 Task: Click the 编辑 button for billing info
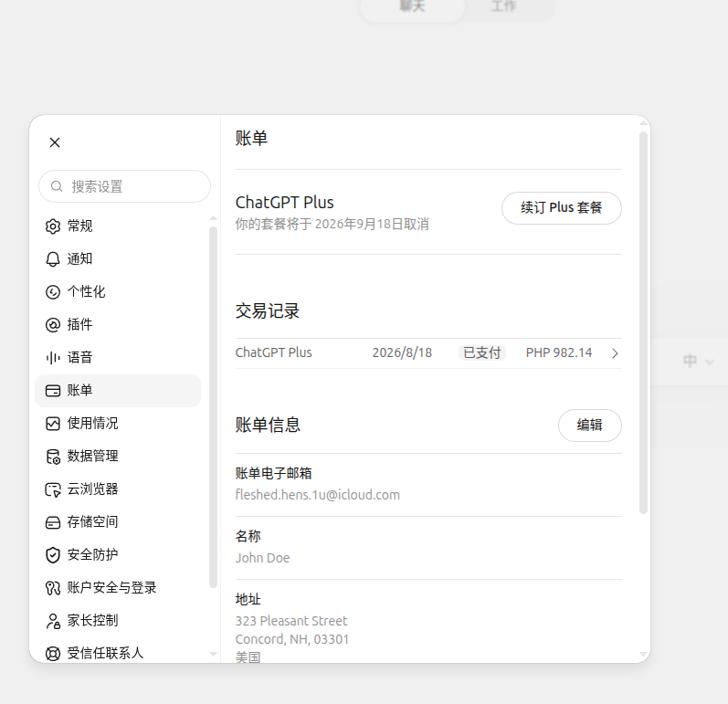(x=590, y=426)
